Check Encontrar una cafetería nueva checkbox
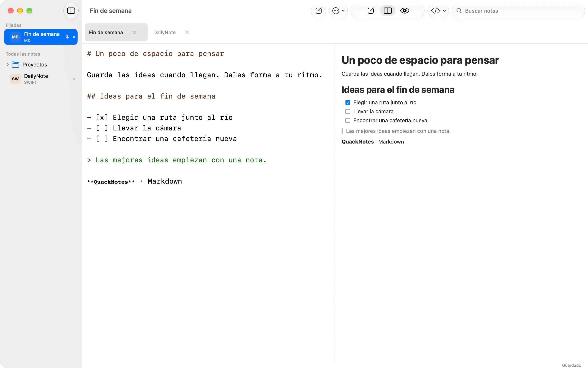This screenshot has height=368, width=588. 348,120
